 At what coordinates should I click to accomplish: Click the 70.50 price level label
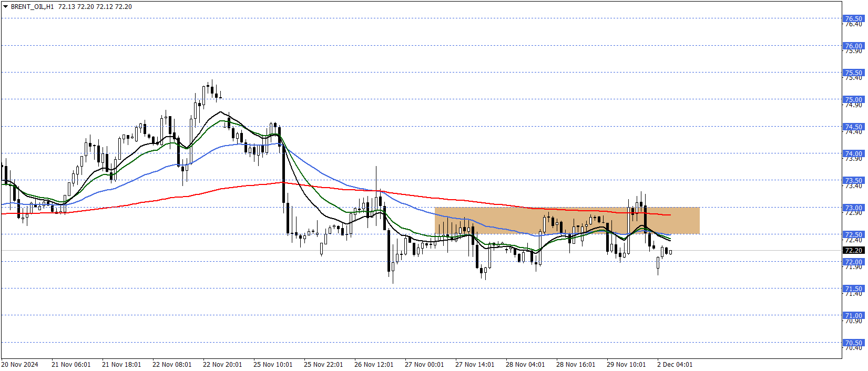tap(853, 343)
